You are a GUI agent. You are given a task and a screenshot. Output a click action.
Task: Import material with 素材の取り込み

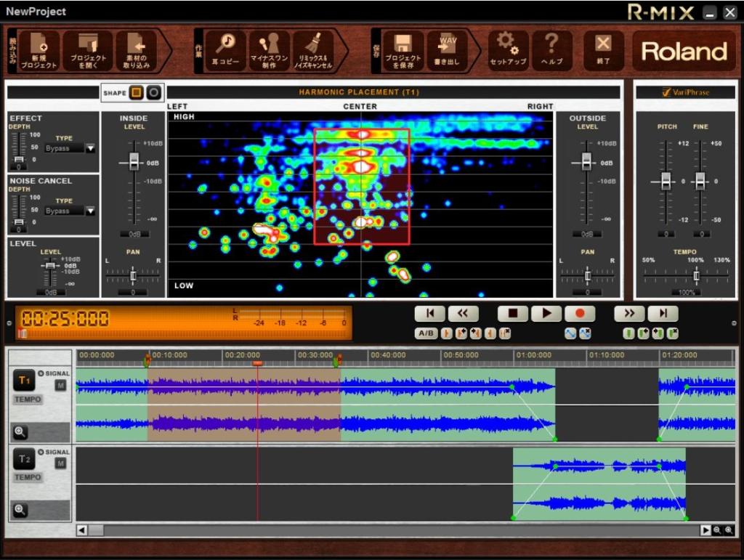click(x=137, y=51)
